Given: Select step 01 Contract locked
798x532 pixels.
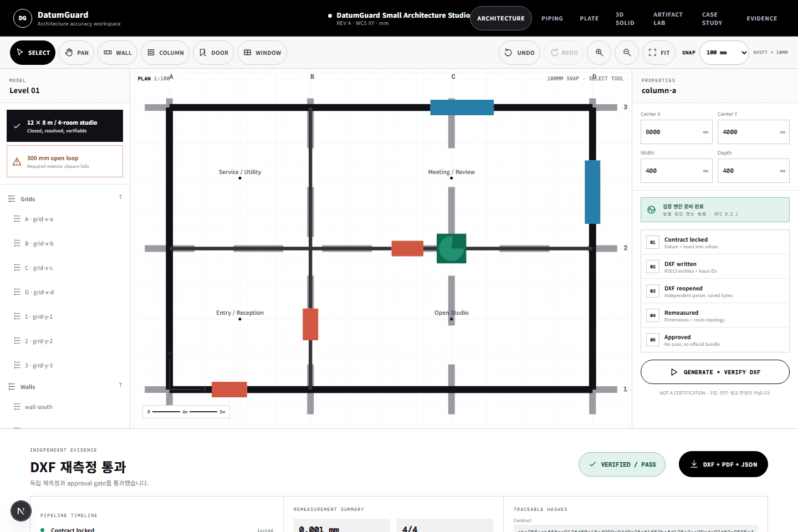Looking at the screenshot, I should pyautogui.click(x=715, y=242).
